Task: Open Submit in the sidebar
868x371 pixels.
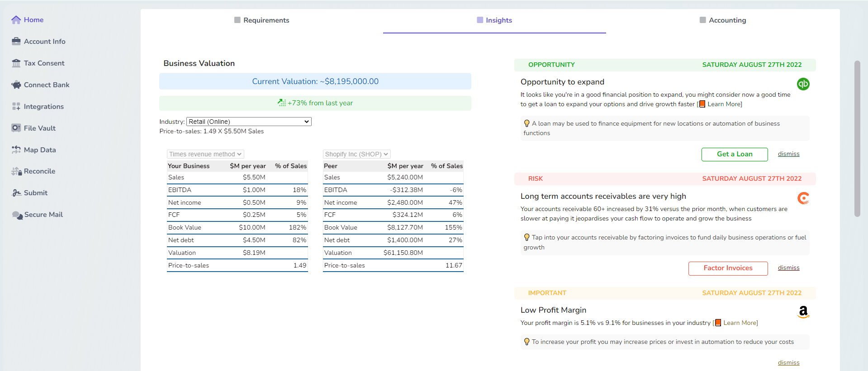Action: (x=29, y=193)
